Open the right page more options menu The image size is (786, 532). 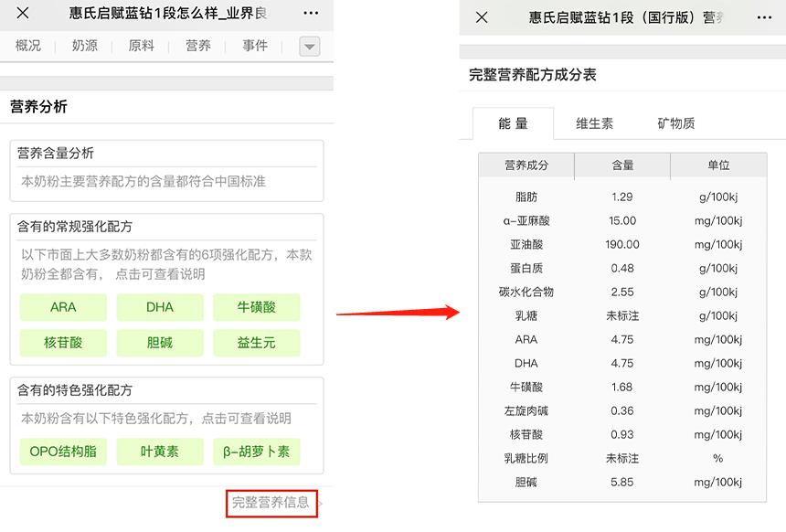coord(763,16)
